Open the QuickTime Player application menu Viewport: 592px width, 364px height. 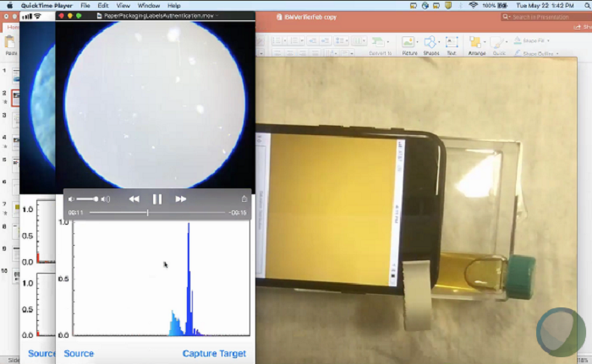tap(47, 6)
